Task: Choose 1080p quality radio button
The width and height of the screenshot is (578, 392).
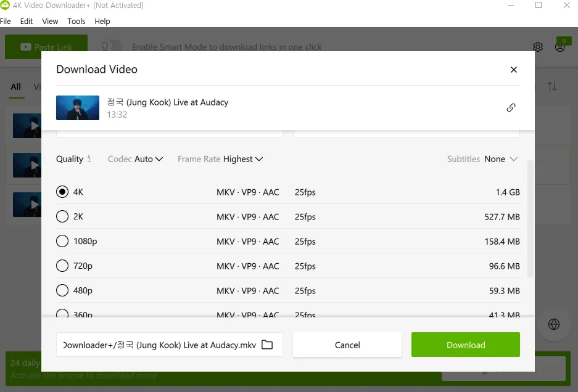Action: 62,241
